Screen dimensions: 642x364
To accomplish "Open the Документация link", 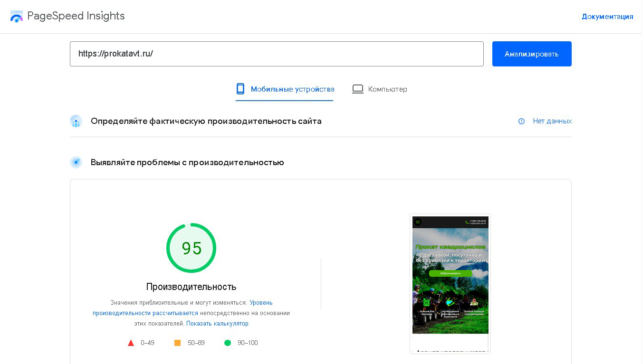I will pyautogui.click(x=607, y=16).
